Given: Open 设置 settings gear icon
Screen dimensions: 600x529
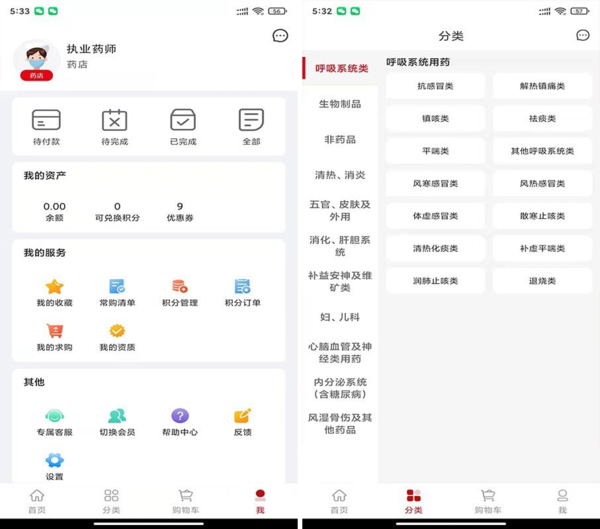Looking at the screenshot, I should [x=54, y=460].
